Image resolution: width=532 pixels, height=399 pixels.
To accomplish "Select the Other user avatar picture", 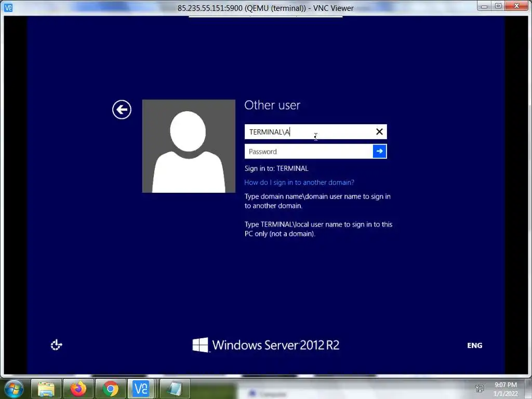I will coord(189,146).
